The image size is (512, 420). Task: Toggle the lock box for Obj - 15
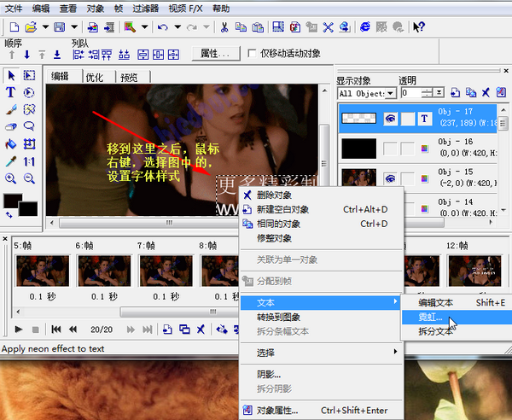408,178
